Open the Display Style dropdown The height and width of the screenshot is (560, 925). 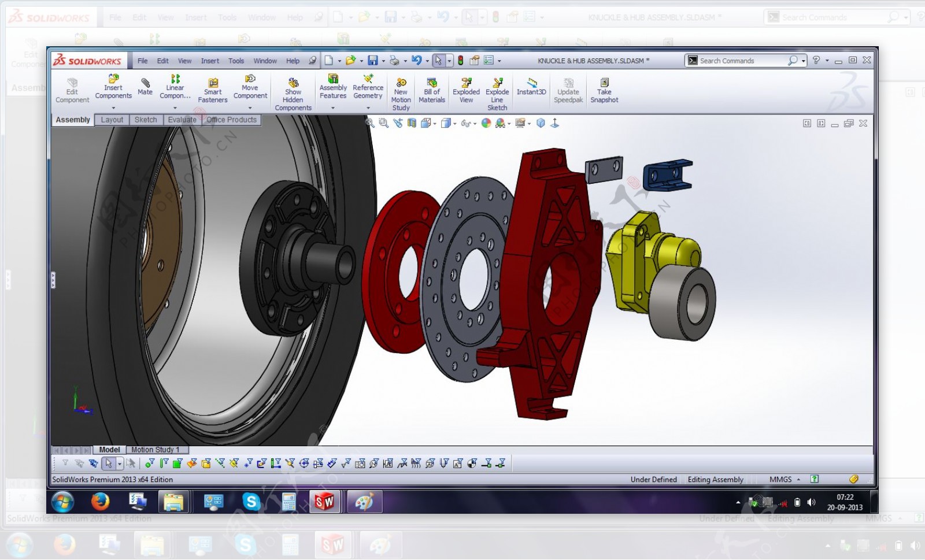[455, 124]
